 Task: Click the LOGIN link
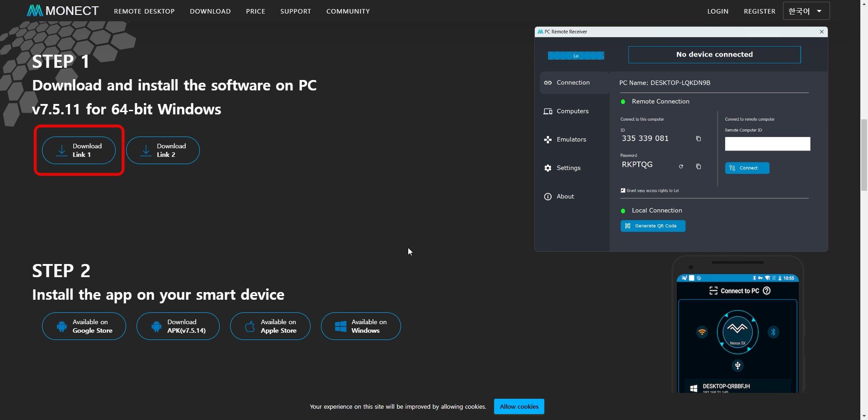[x=718, y=11]
